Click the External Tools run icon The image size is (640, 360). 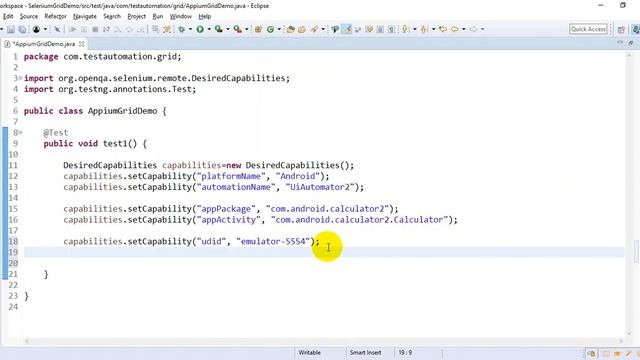(x=238, y=29)
